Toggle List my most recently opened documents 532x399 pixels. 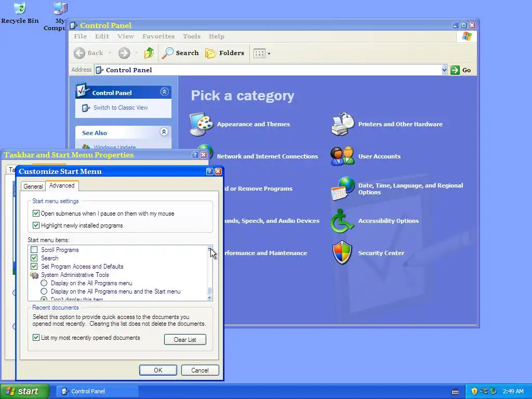point(36,338)
